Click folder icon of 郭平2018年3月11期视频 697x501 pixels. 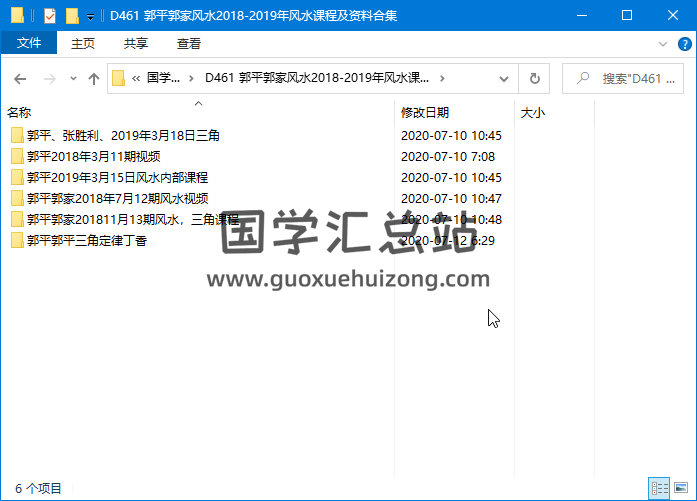(17, 156)
